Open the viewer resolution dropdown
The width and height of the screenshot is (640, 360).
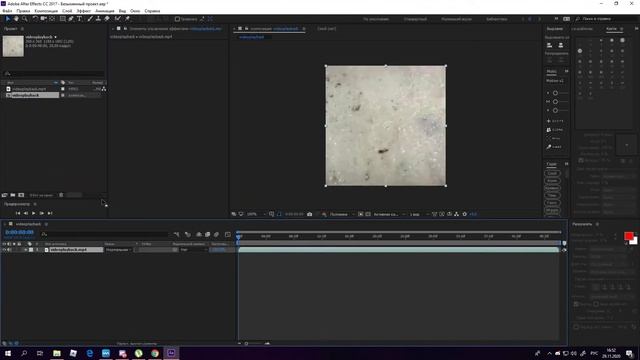pos(342,214)
